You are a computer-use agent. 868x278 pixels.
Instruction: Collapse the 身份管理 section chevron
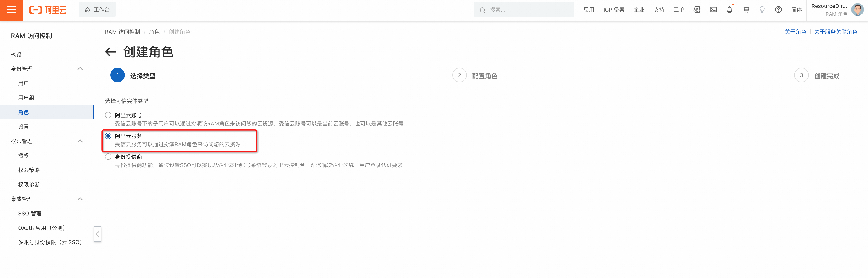80,69
